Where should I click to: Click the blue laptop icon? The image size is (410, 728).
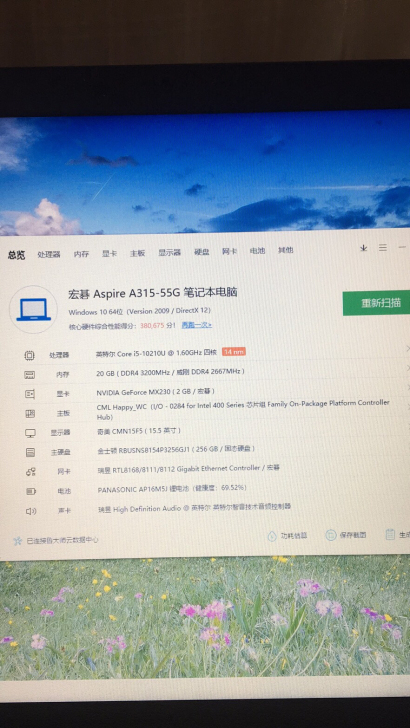33,309
